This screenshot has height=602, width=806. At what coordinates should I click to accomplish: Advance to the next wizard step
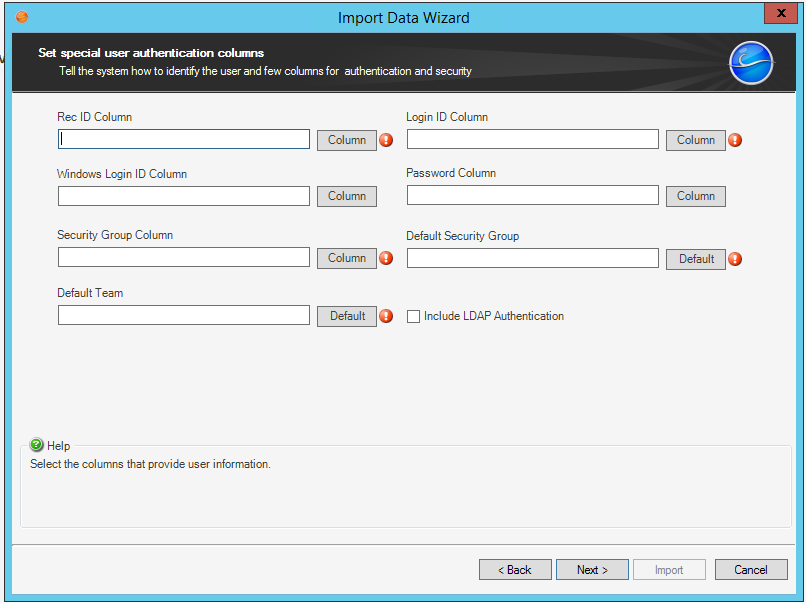tap(592, 569)
